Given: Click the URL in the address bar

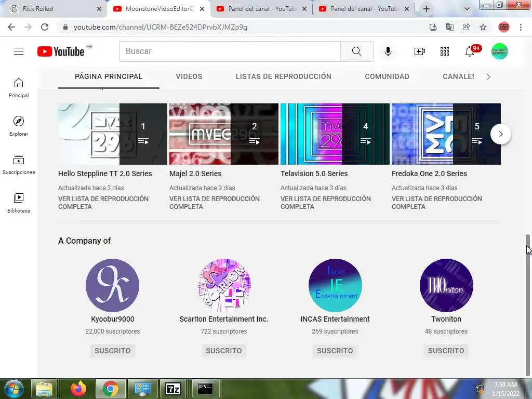Looking at the screenshot, I should coord(160,27).
